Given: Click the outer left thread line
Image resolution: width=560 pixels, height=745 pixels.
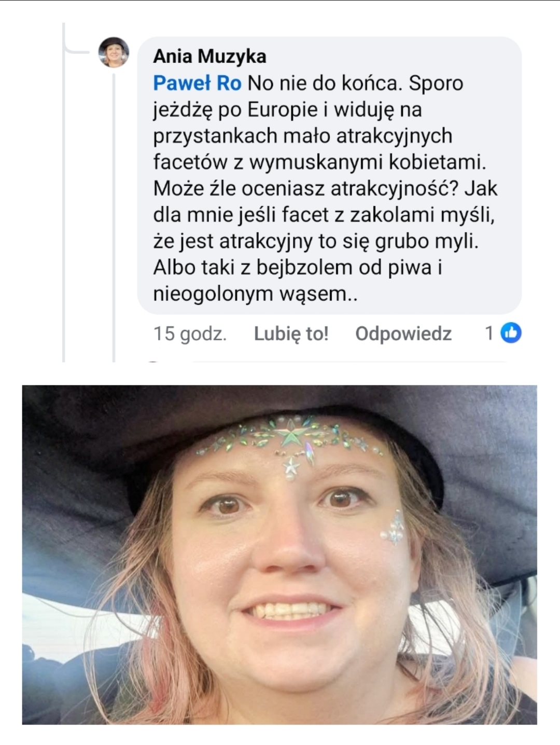Looking at the screenshot, I should pyautogui.click(x=64, y=192).
